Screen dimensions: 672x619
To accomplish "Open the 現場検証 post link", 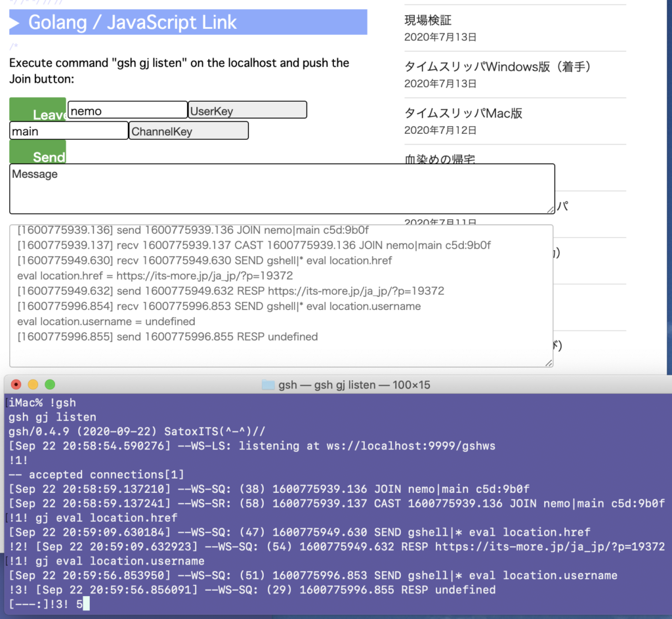I will [428, 20].
